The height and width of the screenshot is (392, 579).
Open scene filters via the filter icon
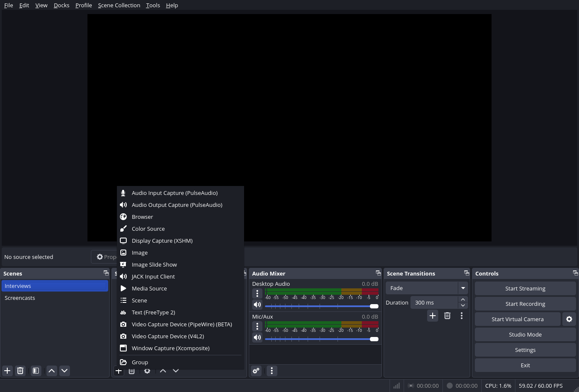point(35,371)
